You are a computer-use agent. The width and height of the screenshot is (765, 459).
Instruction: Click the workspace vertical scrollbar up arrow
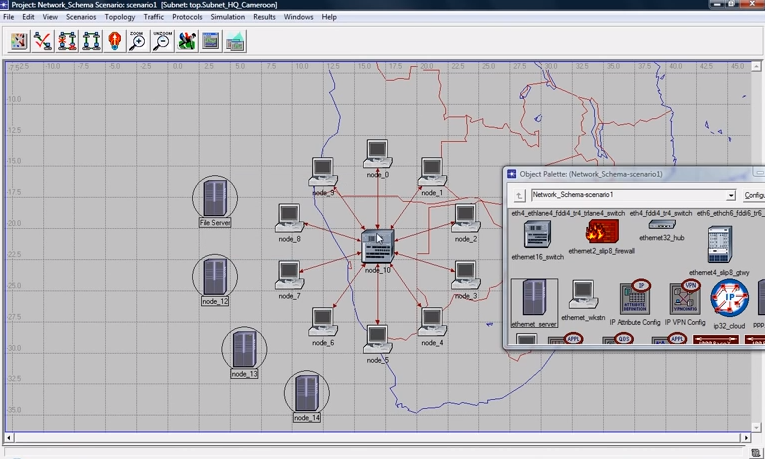click(x=756, y=66)
